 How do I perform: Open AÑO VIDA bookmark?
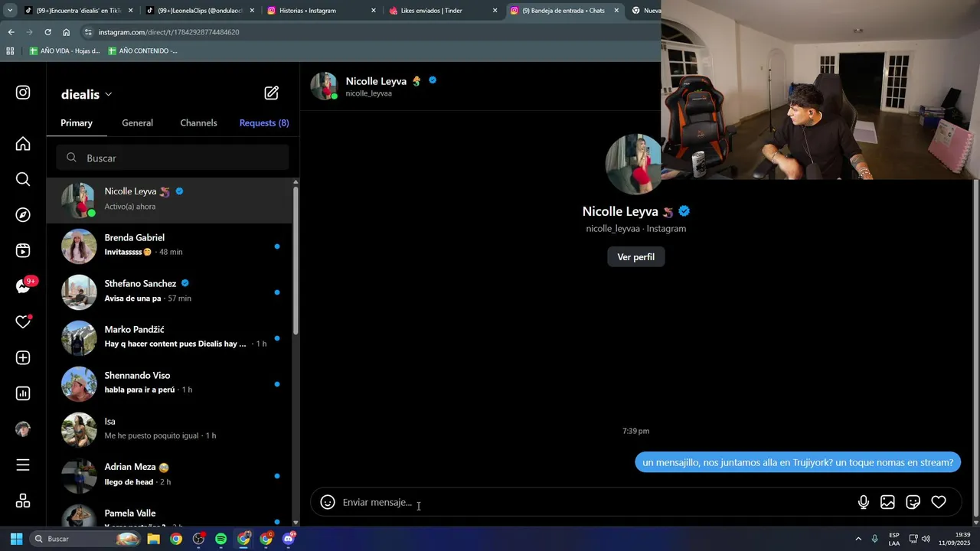[x=64, y=51]
